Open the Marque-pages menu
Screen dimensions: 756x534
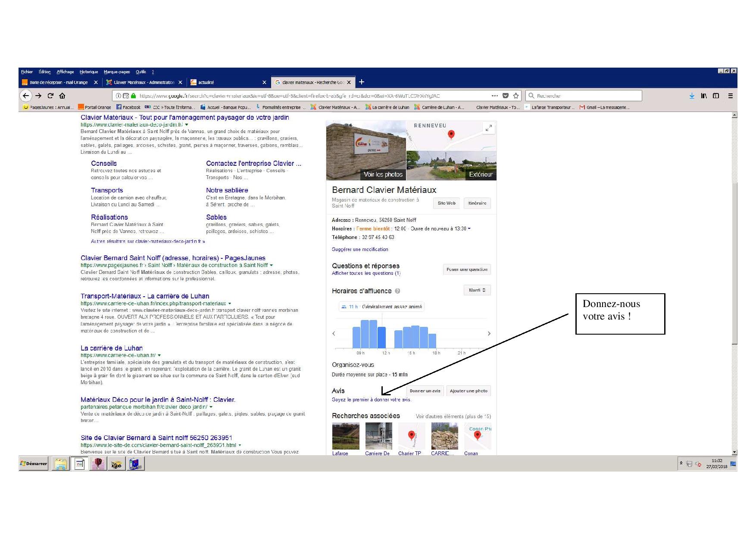[117, 72]
